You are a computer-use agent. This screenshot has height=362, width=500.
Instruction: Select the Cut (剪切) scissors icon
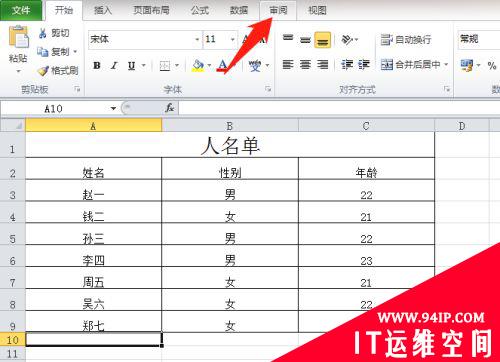[x=43, y=33]
